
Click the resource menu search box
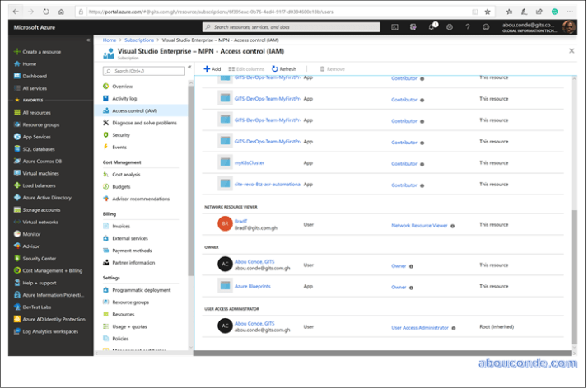click(x=143, y=71)
